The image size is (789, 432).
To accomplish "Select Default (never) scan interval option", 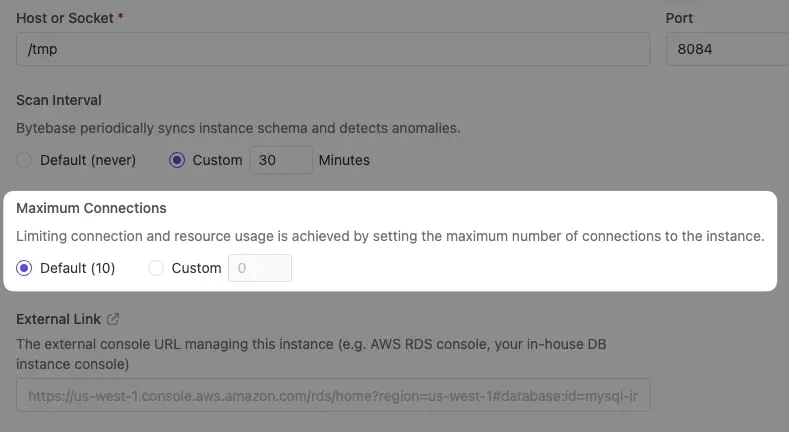I will pos(24,160).
